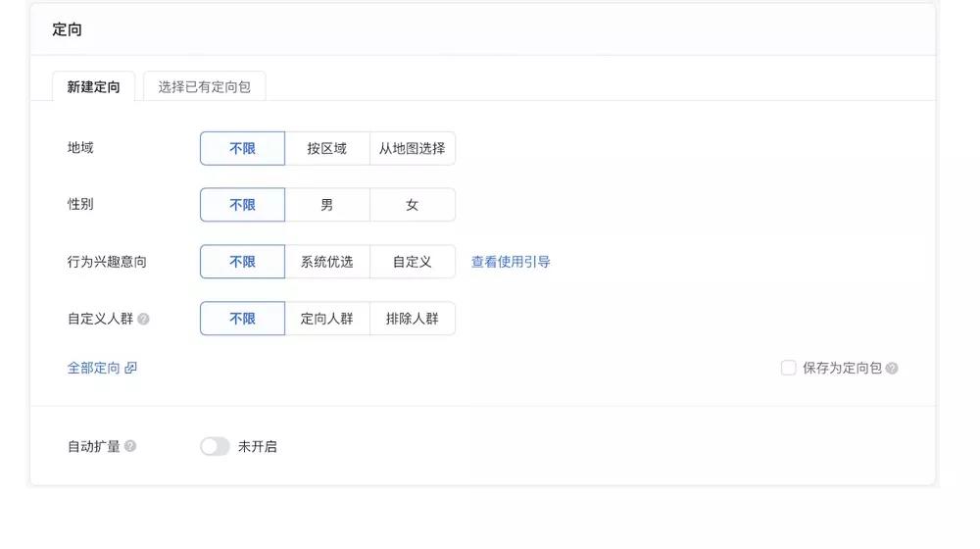Screen dimensions: 980x549
Task: Click the 定向 section heading
Action: click(67, 29)
